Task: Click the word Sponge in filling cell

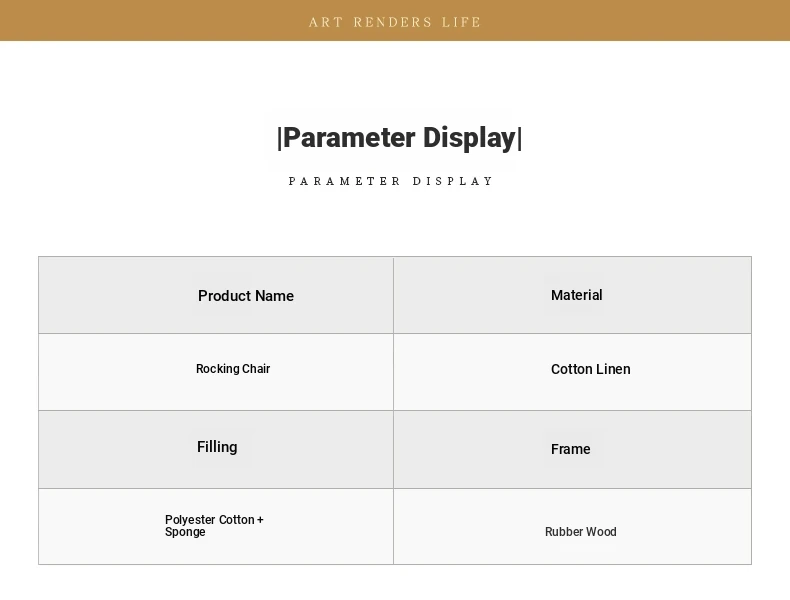Action: 185,532
